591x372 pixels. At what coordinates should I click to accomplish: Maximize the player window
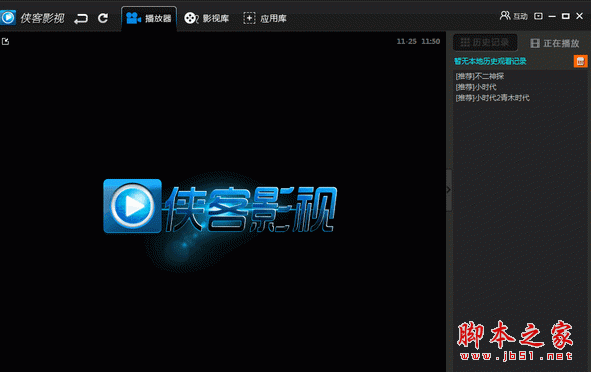[565, 16]
